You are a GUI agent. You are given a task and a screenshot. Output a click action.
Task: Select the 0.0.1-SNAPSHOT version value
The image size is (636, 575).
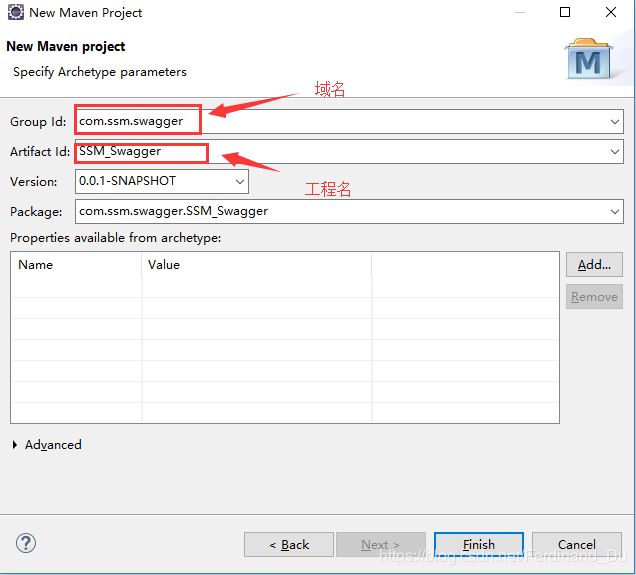(x=127, y=181)
